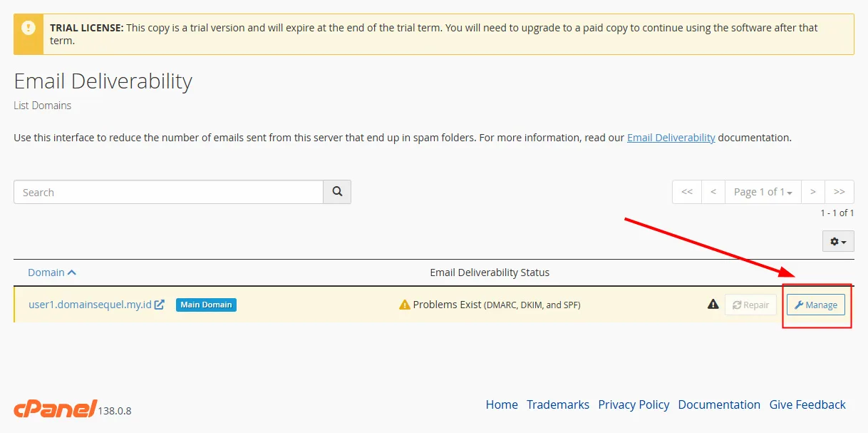Expand the Page 1 of 1 dropdown

tap(763, 192)
